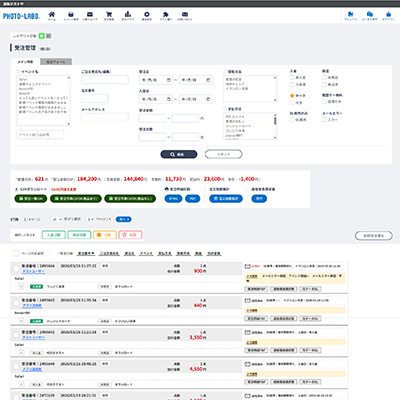Tick the checkbox for order 24955664
Image resolution: width=400 pixels, height=400 pixels.
tap(16, 269)
